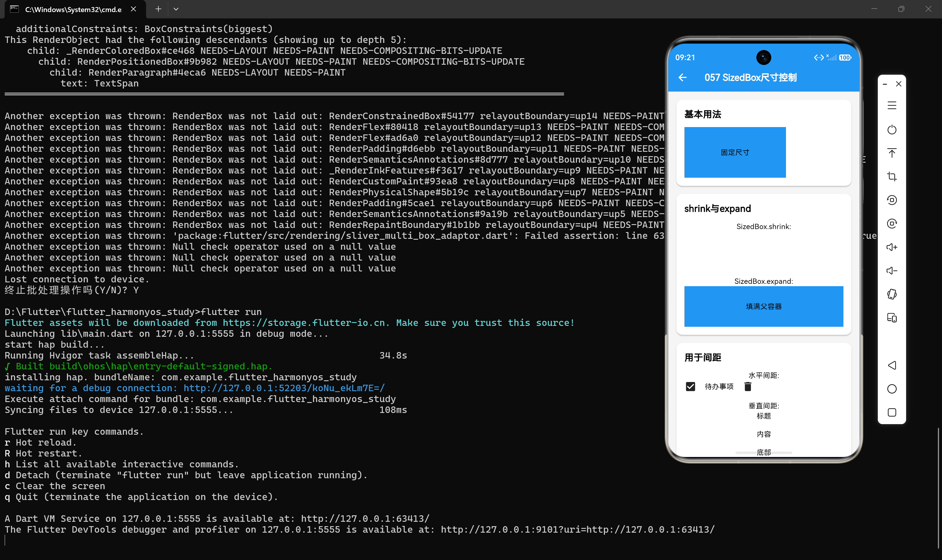Tap the 水平间距: label
The height and width of the screenshot is (560, 942).
(x=763, y=375)
